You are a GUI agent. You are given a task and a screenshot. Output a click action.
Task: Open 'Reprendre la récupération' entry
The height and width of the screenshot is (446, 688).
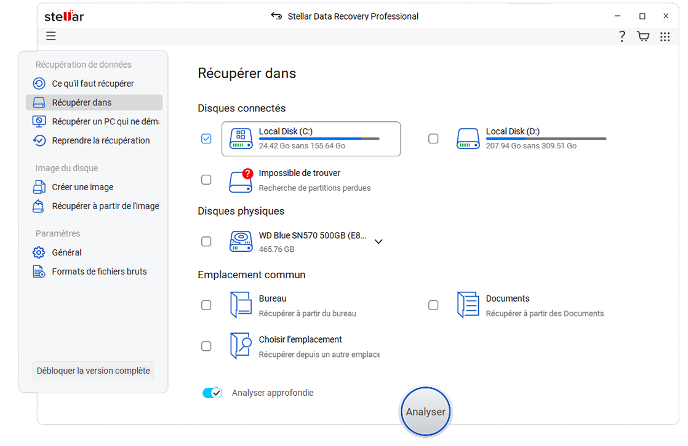tap(94, 140)
